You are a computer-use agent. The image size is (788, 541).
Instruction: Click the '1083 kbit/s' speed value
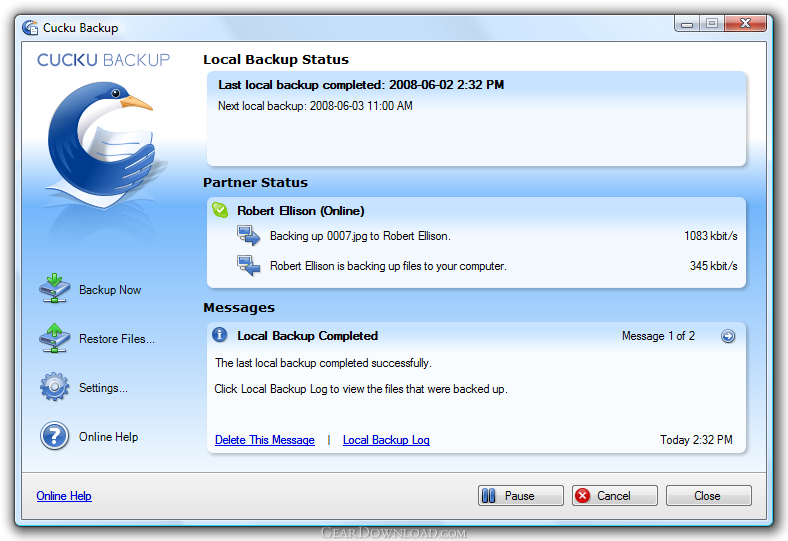click(x=711, y=236)
